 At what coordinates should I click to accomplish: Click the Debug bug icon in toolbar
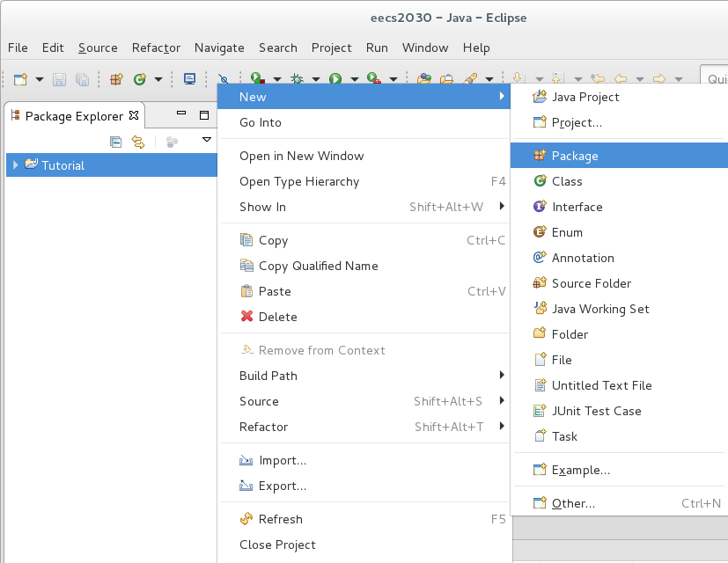pyautogui.click(x=297, y=79)
